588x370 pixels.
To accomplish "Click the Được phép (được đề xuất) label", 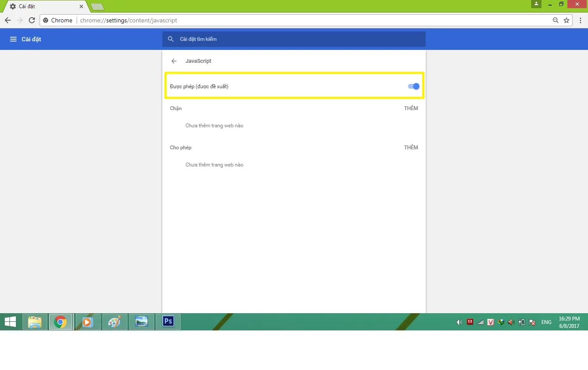I will pos(199,86).
